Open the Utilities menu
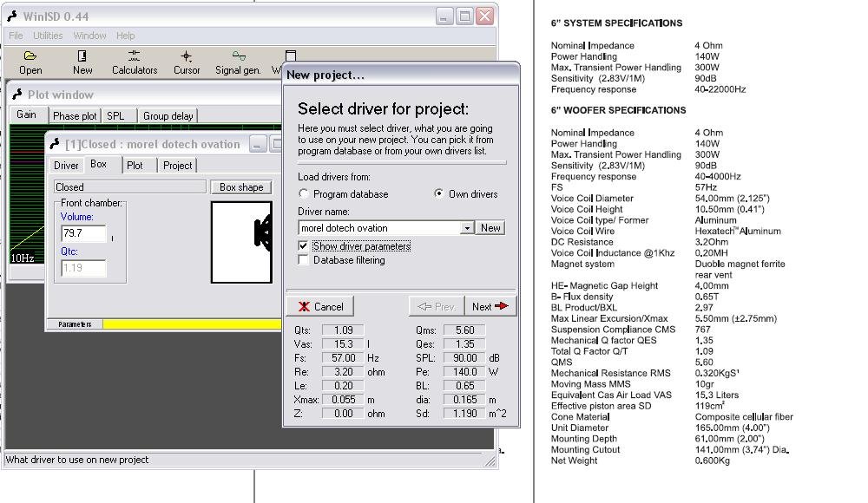Viewport: 868px width, 503px height. 48,36
